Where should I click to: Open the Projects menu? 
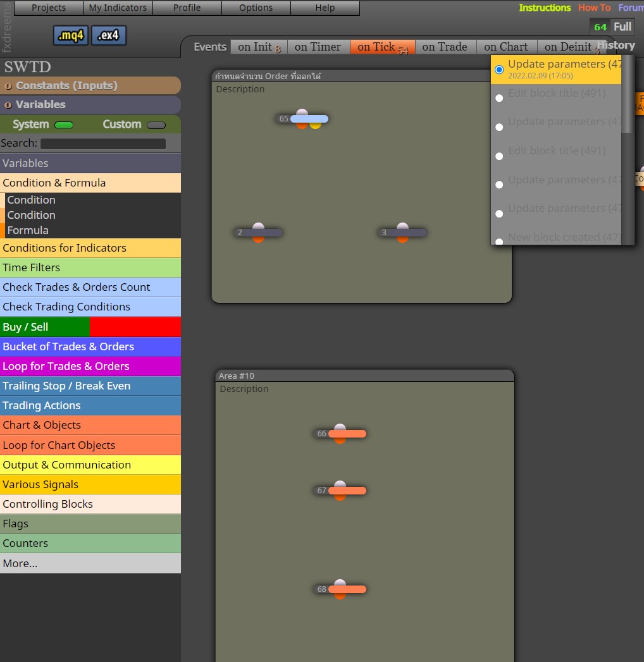coord(49,8)
